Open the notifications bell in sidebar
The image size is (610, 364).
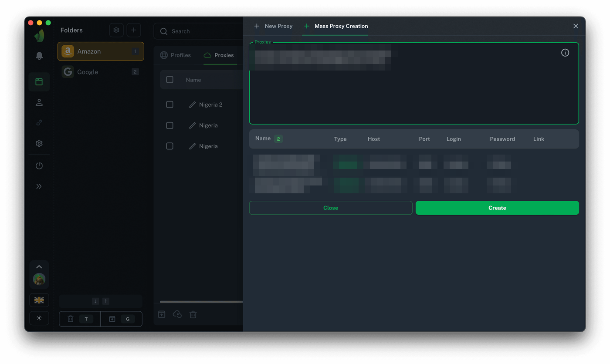39,56
